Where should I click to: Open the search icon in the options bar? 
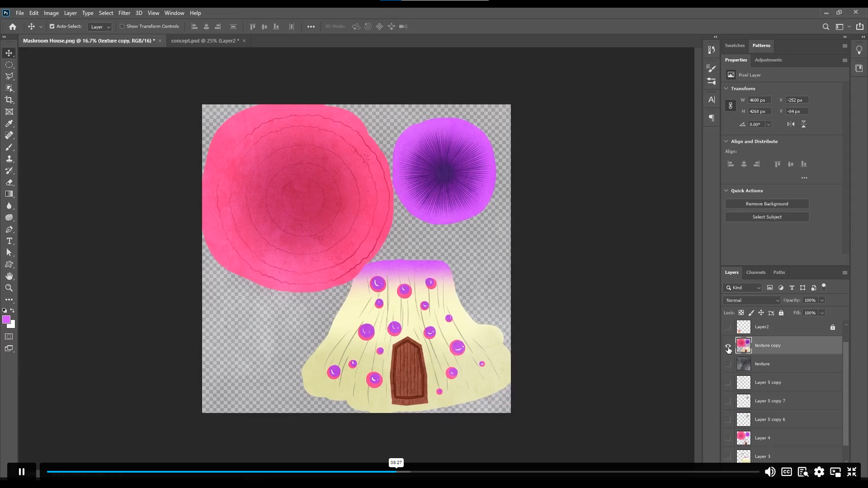pyautogui.click(x=826, y=27)
